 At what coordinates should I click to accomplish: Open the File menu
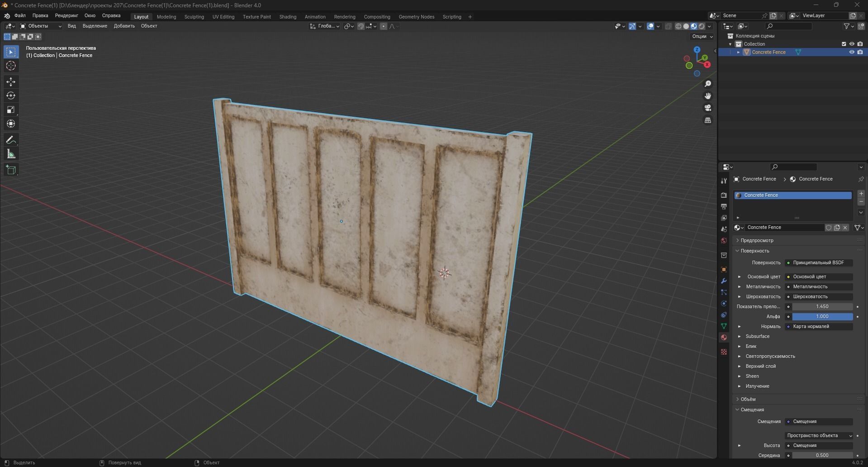click(20, 16)
